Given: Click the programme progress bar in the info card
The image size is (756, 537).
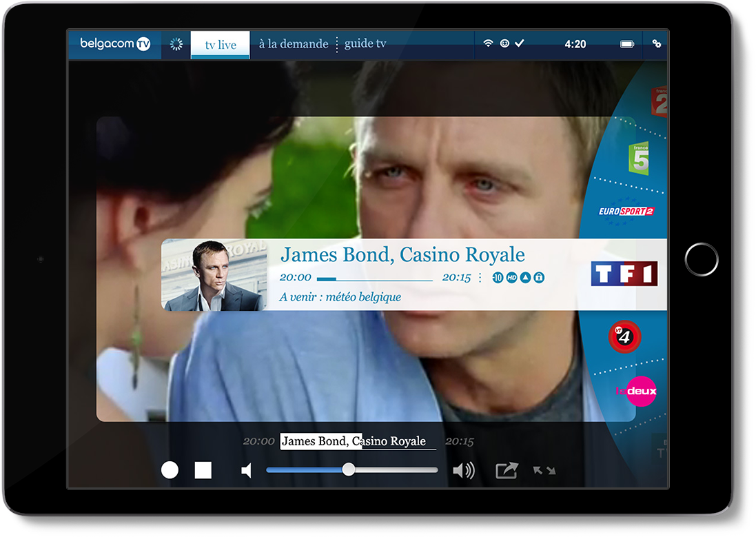Looking at the screenshot, I should click(x=375, y=279).
